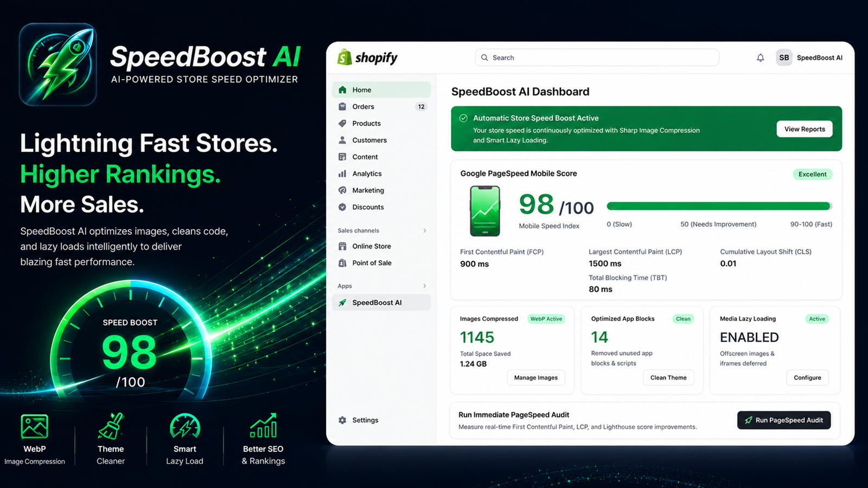Click the Configure button for lazy loading
This screenshot has width=868, height=488.
[807, 377]
